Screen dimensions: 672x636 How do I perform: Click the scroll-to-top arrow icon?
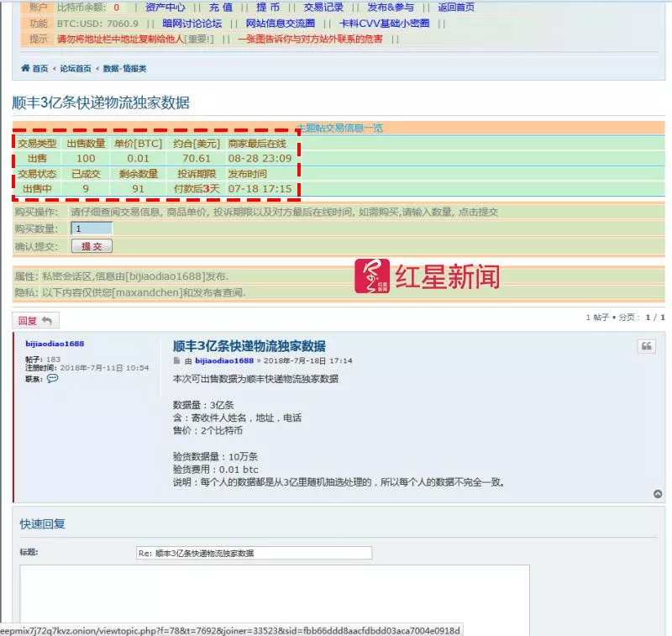(x=656, y=494)
